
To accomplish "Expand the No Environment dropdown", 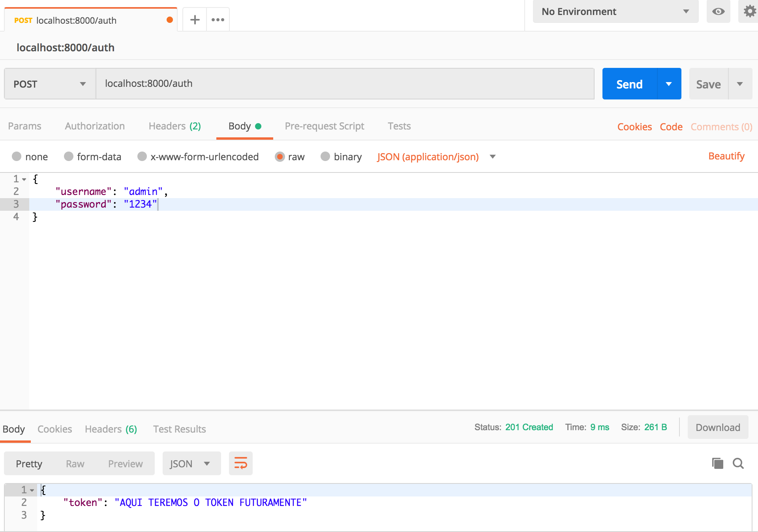I will tap(615, 11).
